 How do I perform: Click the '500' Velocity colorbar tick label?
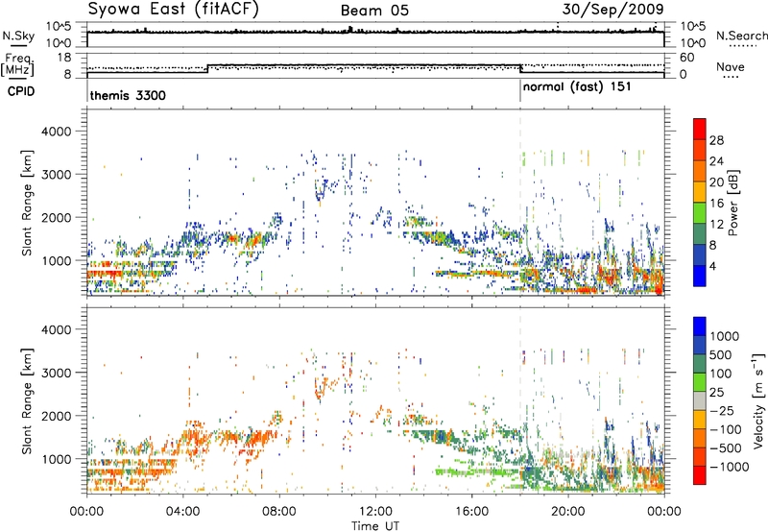coord(721,354)
